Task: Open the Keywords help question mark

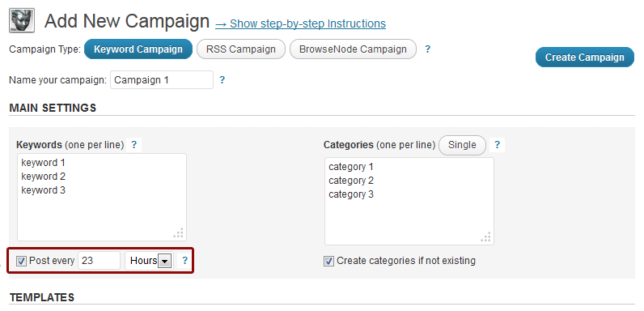Action: click(133, 145)
